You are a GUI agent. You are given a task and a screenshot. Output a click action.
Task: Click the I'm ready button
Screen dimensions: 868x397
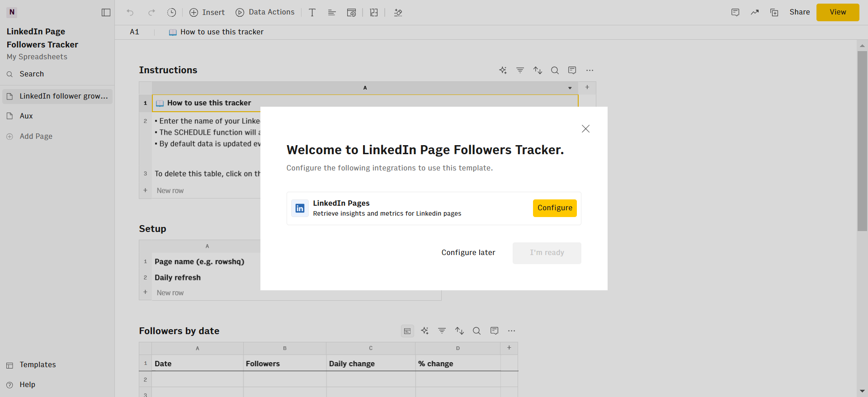pyautogui.click(x=547, y=253)
